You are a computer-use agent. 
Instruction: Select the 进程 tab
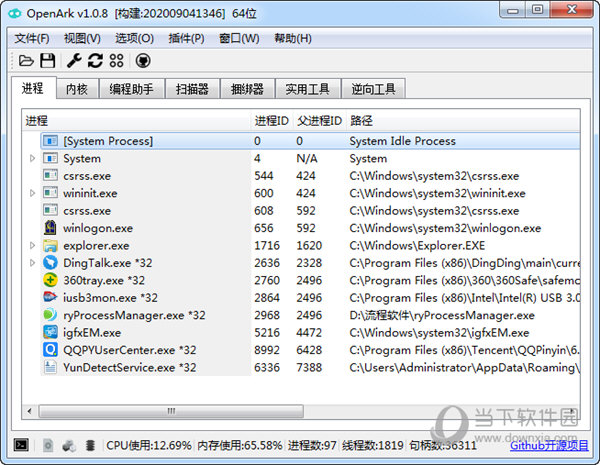tap(33, 88)
